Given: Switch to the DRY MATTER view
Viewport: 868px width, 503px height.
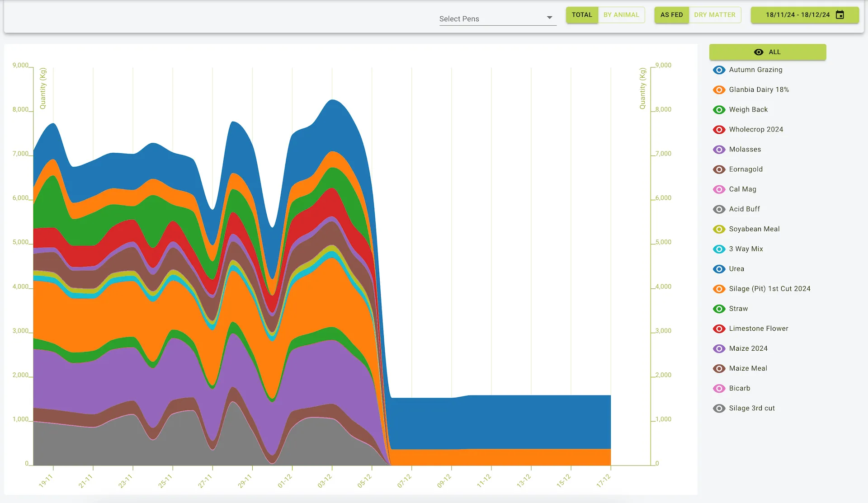Looking at the screenshot, I should point(715,14).
